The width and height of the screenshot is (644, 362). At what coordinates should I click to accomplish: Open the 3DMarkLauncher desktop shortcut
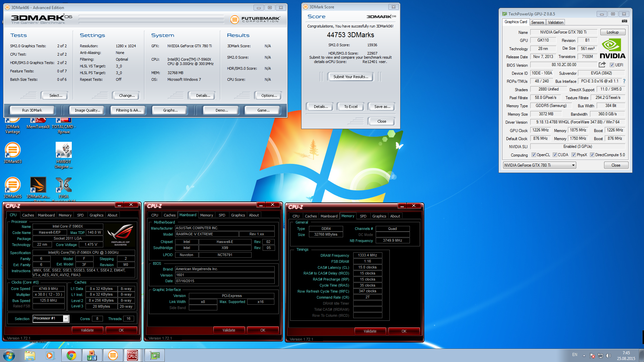tap(38, 188)
